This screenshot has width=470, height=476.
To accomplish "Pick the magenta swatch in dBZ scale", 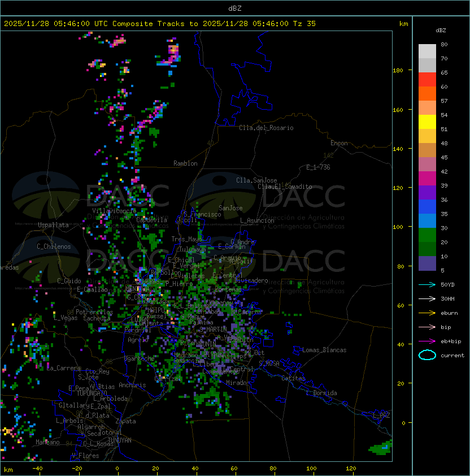I will pos(427,179).
